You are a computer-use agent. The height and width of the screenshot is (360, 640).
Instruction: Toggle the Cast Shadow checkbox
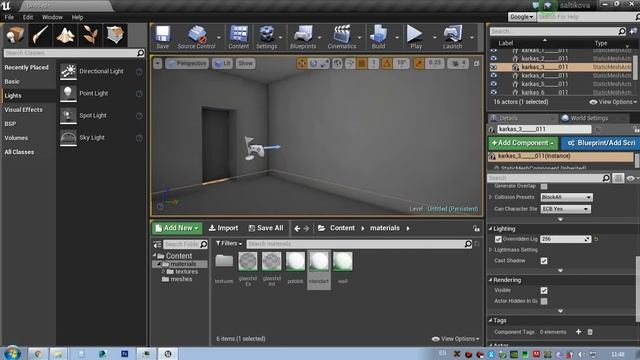pos(544,261)
